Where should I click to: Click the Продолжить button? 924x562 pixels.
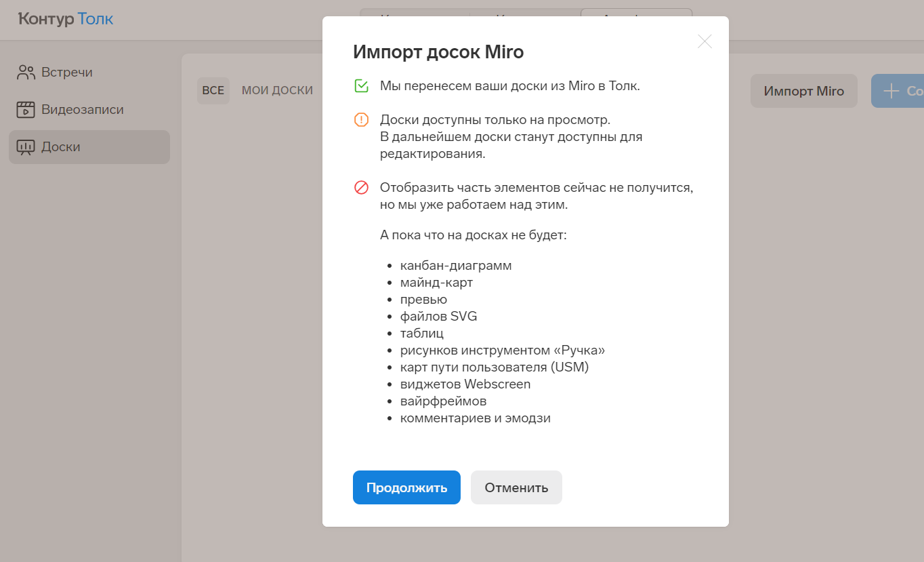coord(406,487)
